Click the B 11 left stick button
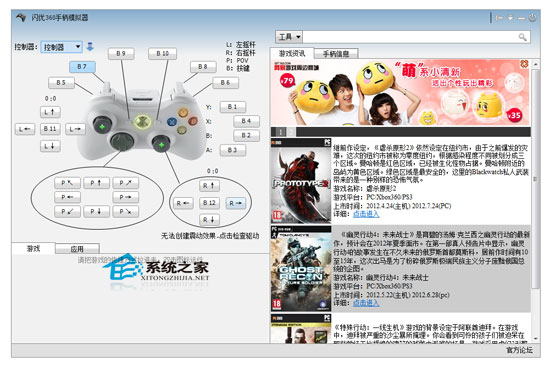 (x=50, y=129)
